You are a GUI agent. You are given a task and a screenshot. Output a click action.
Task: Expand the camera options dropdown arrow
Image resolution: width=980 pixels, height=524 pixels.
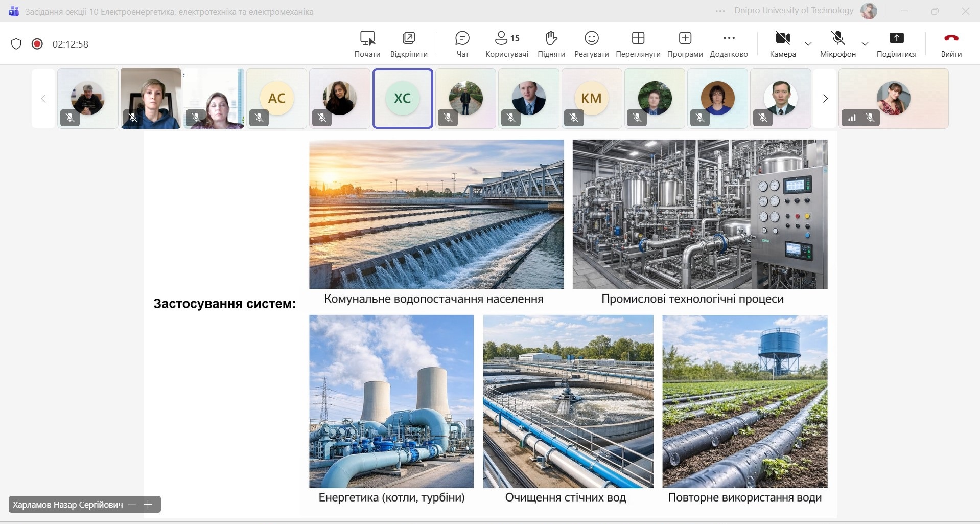point(808,44)
